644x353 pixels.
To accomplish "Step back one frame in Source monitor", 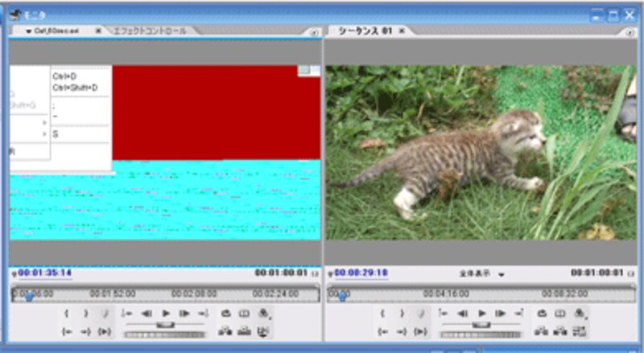I will [147, 314].
